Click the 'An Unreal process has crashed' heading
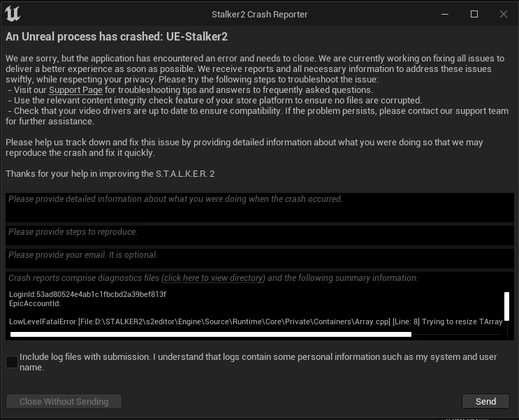This screenshot has height=420, width=519. [117, 36]
